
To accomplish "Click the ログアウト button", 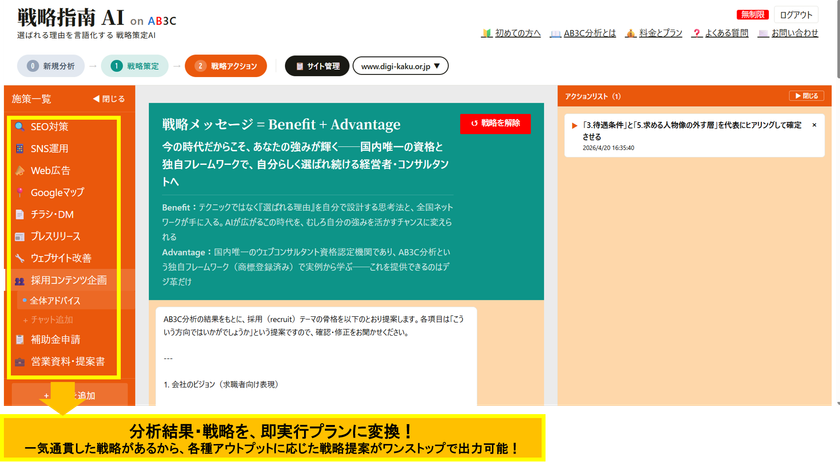I will [796, 15].
